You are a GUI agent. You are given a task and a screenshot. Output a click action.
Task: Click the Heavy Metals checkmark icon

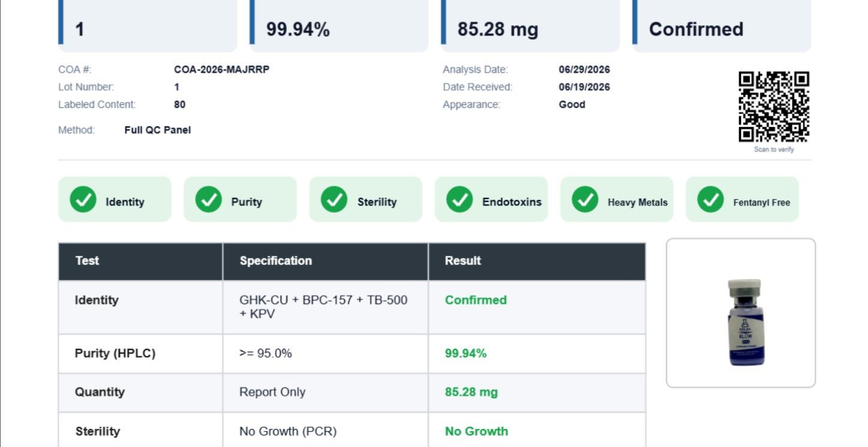[x=585, y=200]
